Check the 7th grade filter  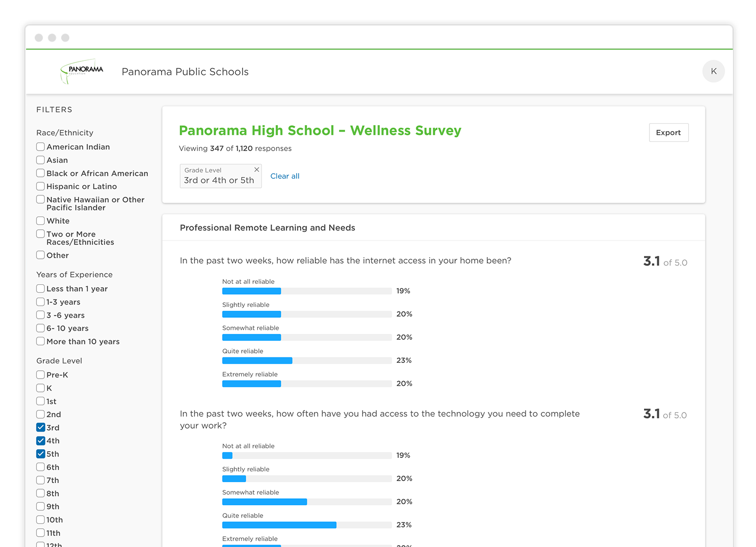coord(41,480)
